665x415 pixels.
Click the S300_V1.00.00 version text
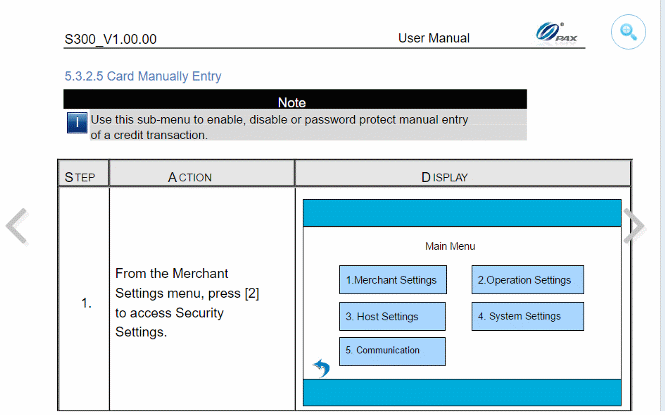tap(110, 39)
